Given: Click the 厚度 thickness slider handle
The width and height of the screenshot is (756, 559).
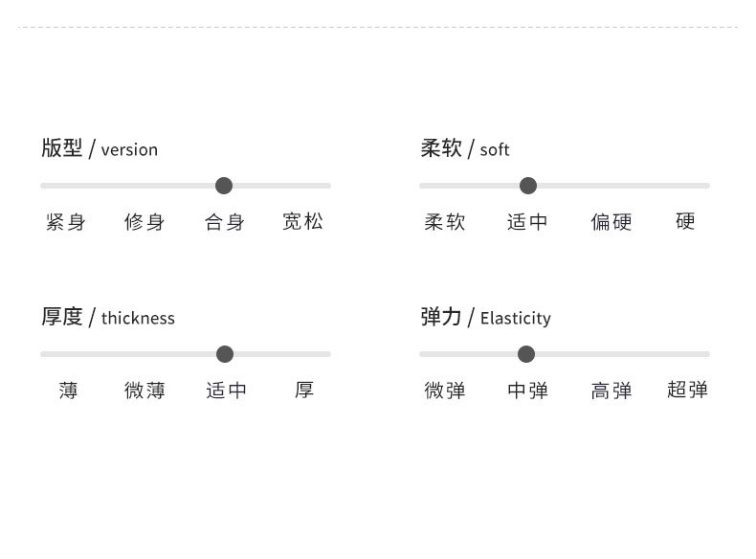Looking at the screenshot, I should pos(225,354).
